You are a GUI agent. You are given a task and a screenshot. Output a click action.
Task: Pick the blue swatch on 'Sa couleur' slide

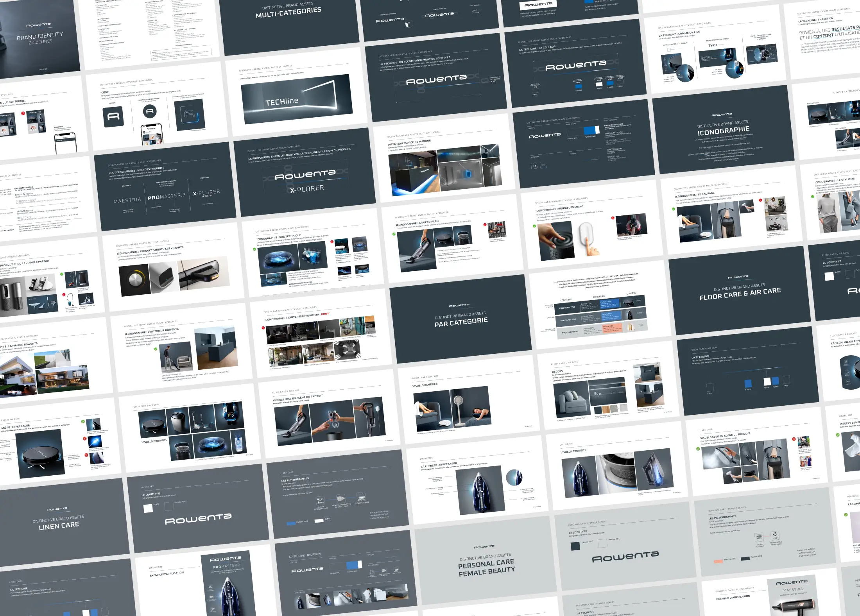(579, 86)
